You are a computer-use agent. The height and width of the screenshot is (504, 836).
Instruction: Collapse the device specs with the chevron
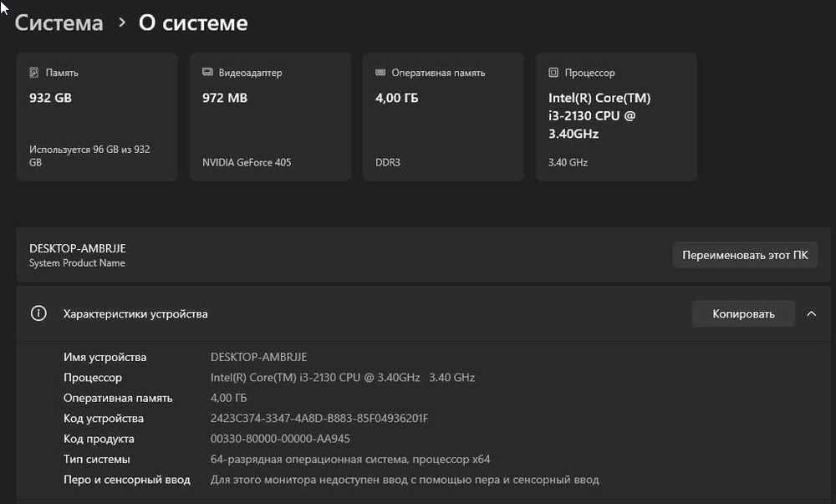click(811, 313)
